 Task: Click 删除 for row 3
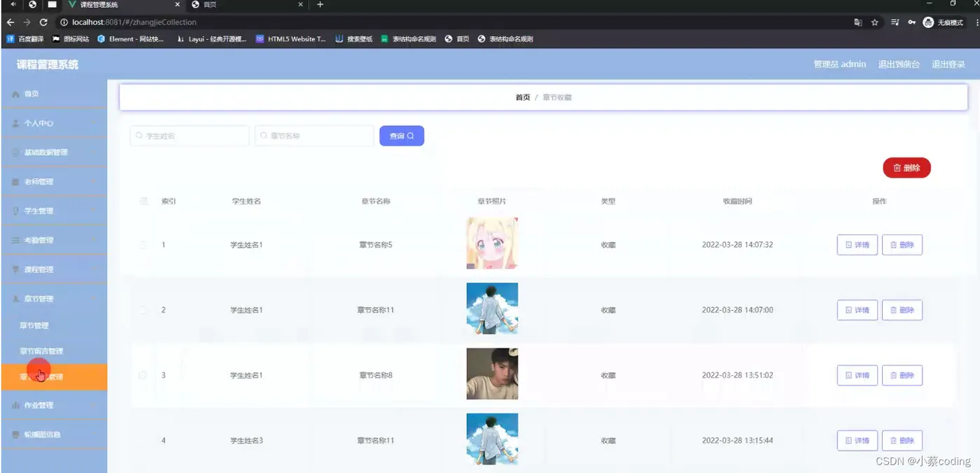pyautogui.click(x=902, y=376)
